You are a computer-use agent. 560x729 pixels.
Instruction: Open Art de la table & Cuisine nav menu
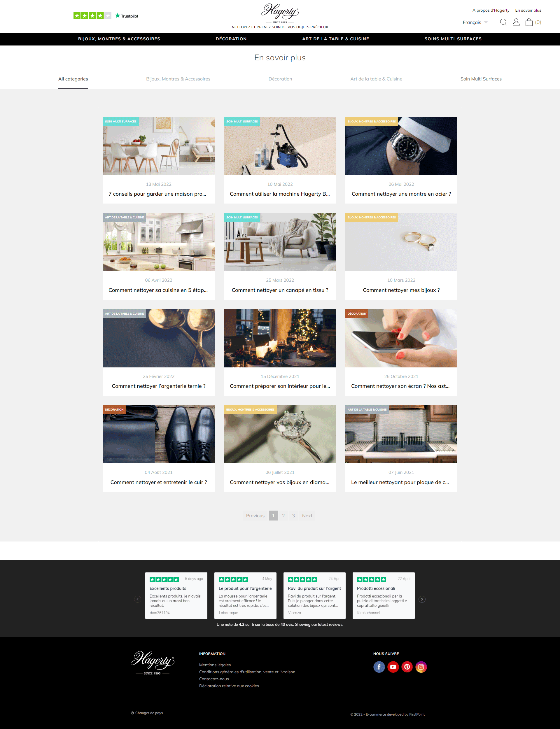point(335,39)
